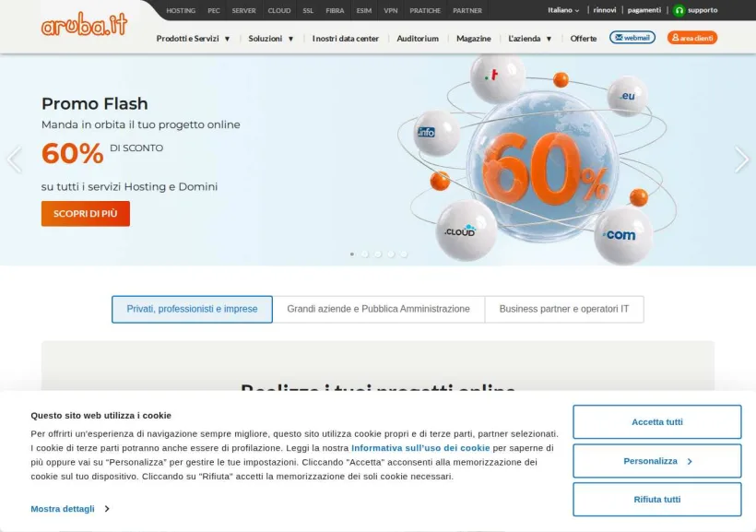The image size is (756, 532).
Task: Go to previous slide arrow
Action: point(15,160)
